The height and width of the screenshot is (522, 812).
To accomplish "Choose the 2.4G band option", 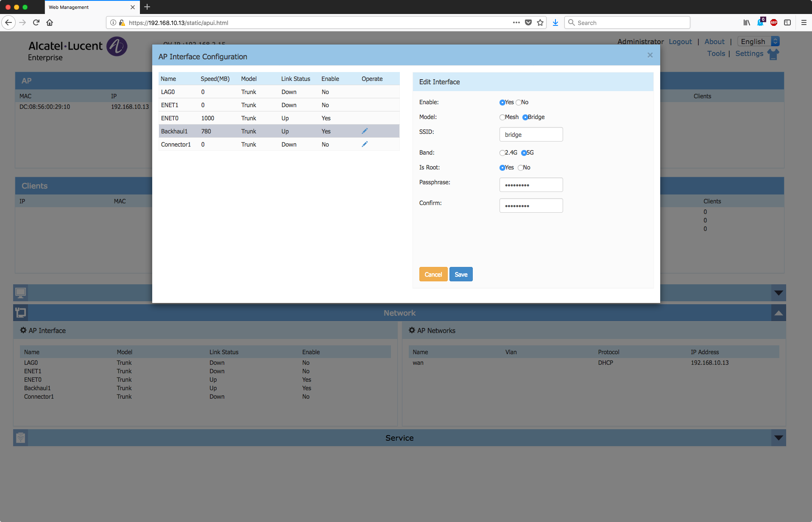I will 502,153.
